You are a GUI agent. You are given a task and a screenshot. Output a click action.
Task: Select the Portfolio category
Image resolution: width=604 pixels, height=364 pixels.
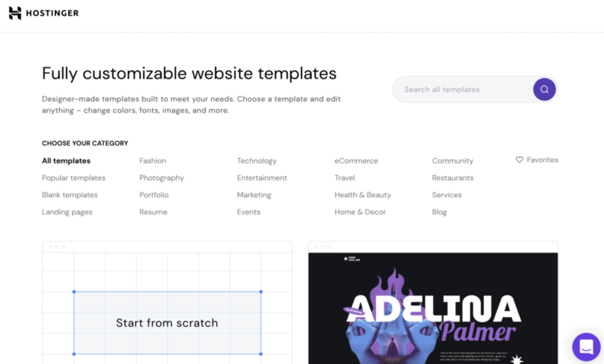pos(154,195)
